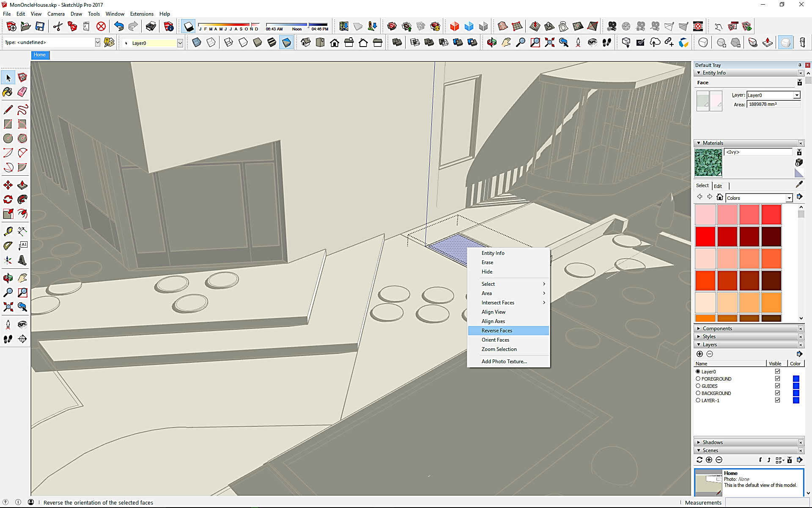Choose Reverse Faces in context menu
The width and height of the screenshot is (812, 508).
(508, 331)
